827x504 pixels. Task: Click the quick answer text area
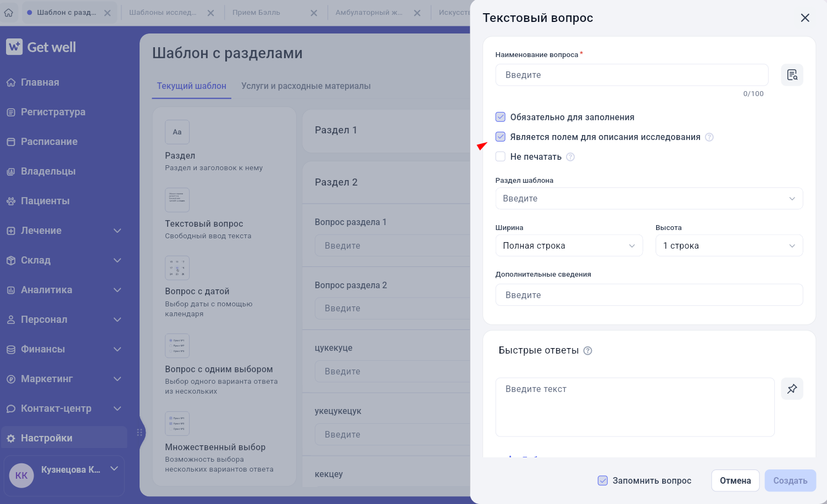click(635, 407)
